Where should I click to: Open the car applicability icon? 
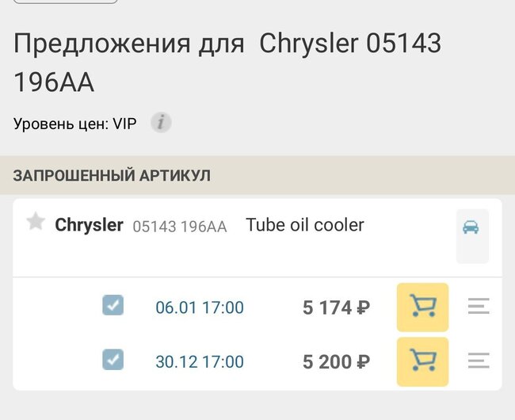[471, 228]
